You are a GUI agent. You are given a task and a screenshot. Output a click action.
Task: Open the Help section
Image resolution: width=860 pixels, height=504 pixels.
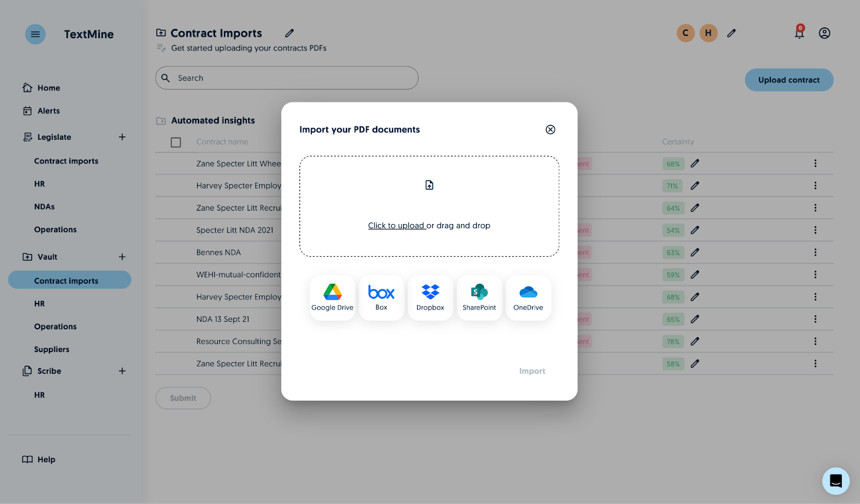(x=46, y=459)
